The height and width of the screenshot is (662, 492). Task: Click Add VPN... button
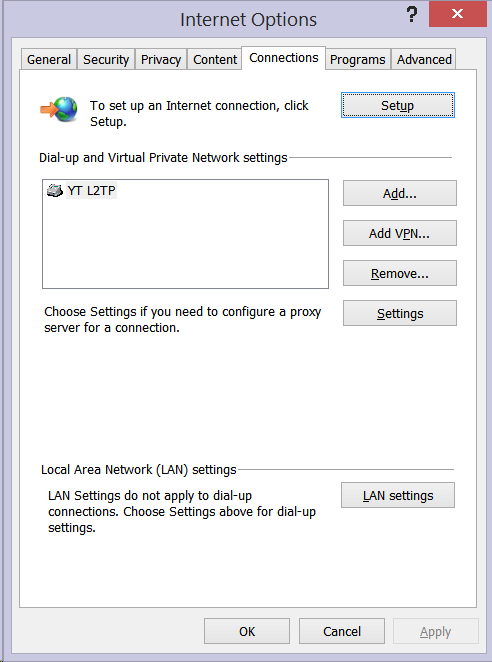pos(400,233)
